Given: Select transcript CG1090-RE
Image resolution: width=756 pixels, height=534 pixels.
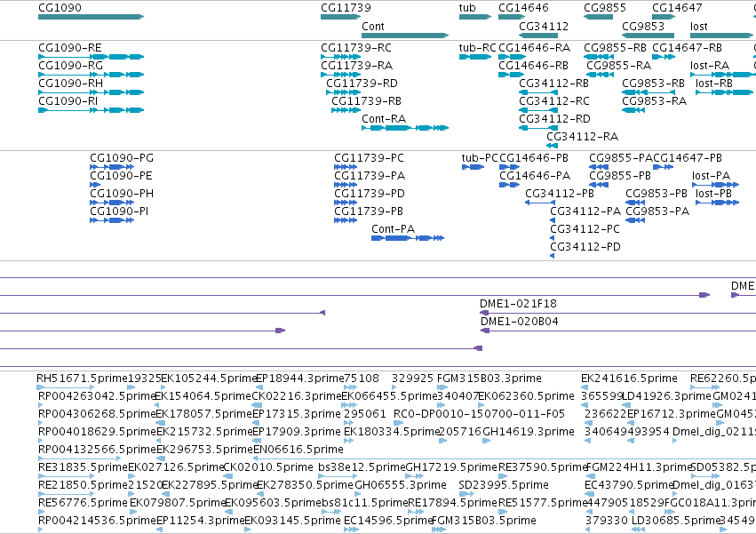Looking at the screenshot, I should pyautogui.click(x=91, y=57).
